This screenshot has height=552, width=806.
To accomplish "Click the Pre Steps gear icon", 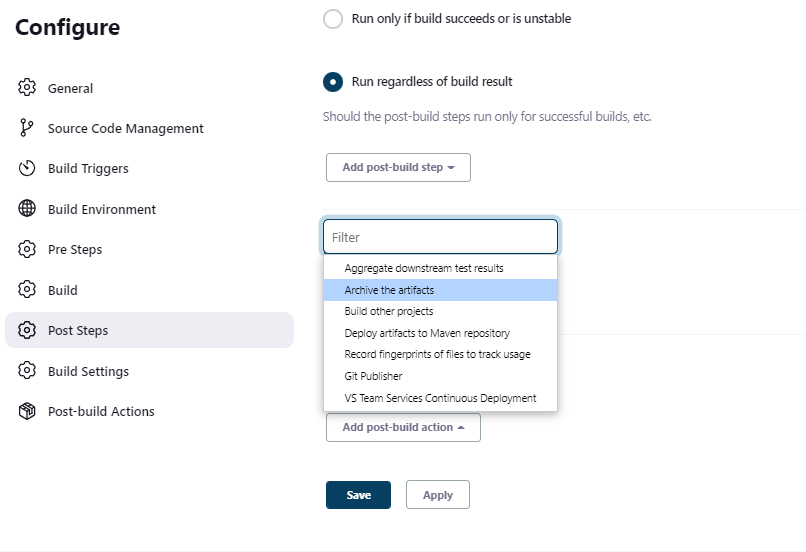I will pyautogui.click(x=27, y=249).
